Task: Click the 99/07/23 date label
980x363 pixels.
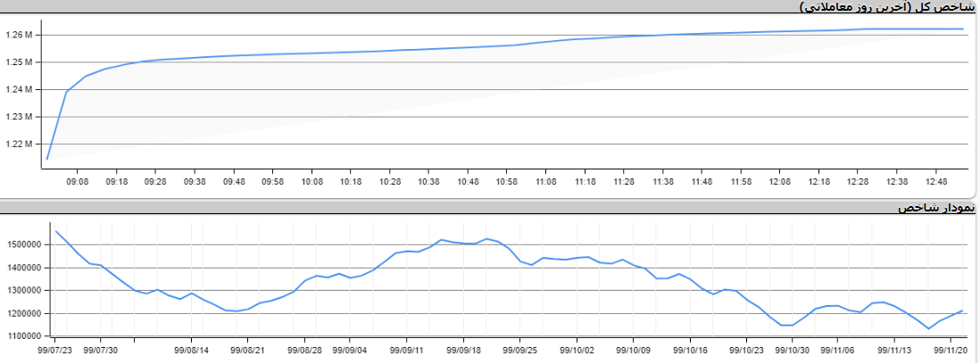Action: pyautogui.click(x=55, y=351)
